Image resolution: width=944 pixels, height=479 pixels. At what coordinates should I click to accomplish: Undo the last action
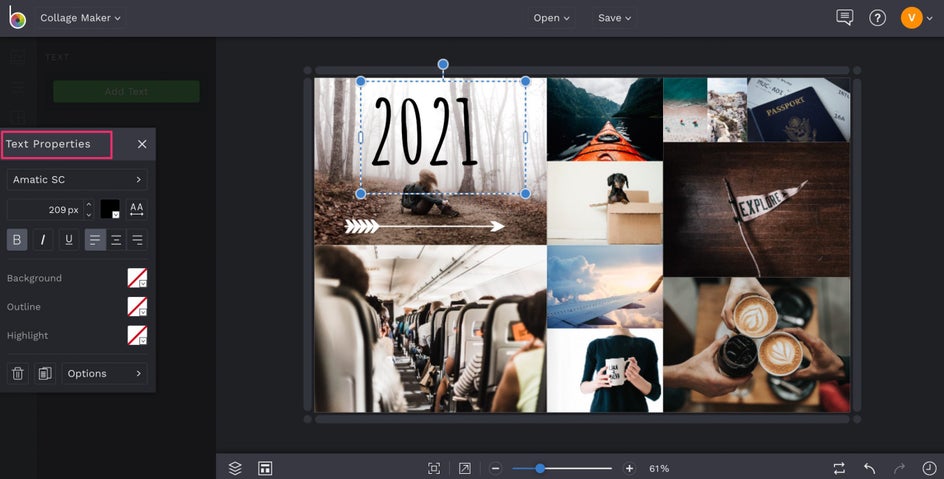[x=869, y=468]
